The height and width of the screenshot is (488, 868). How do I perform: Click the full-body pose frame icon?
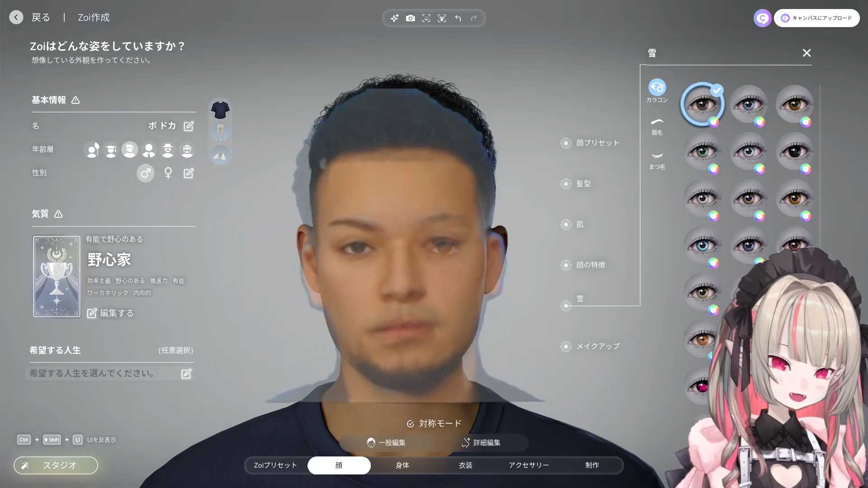pyautogui.click(x=442, y=18)
